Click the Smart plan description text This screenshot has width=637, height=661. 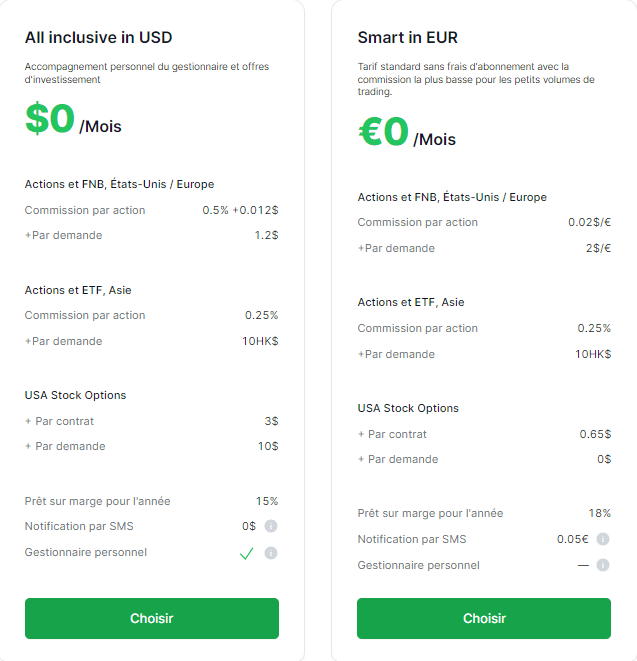coord(475,79)
